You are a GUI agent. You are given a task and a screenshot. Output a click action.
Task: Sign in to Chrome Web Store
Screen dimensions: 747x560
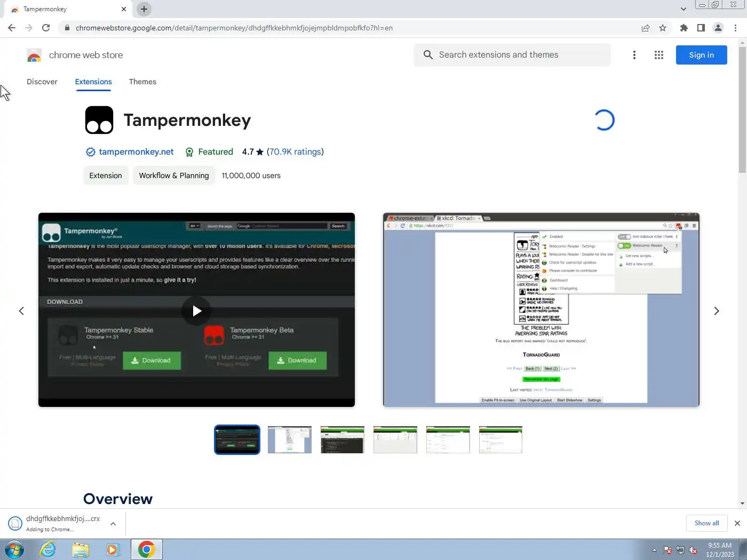[x=701, y=55]
